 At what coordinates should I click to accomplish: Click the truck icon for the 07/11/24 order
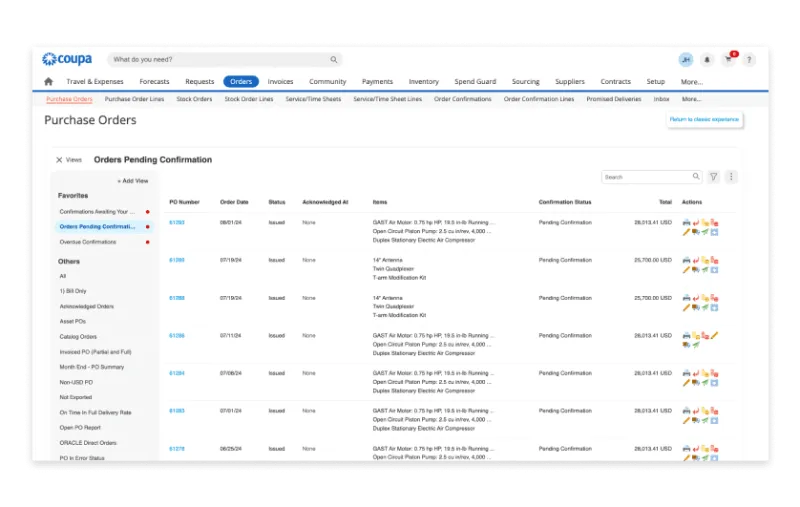click(686, 345)
